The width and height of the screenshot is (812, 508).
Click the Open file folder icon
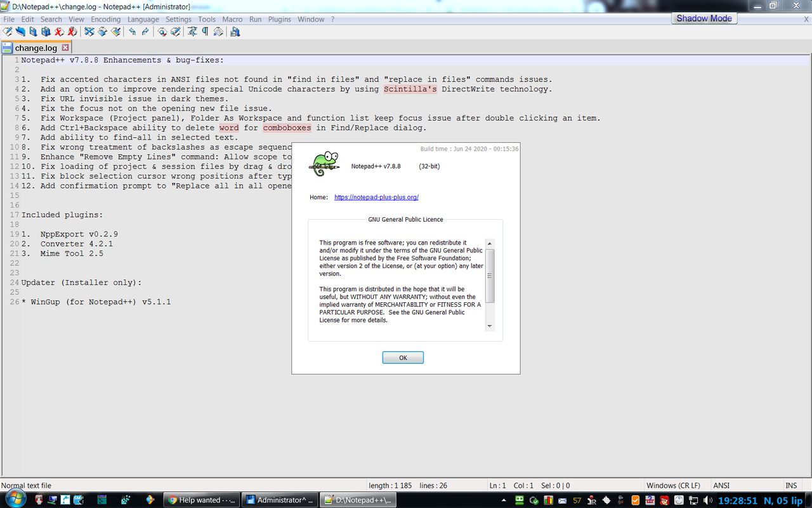(x=20, y=31)
